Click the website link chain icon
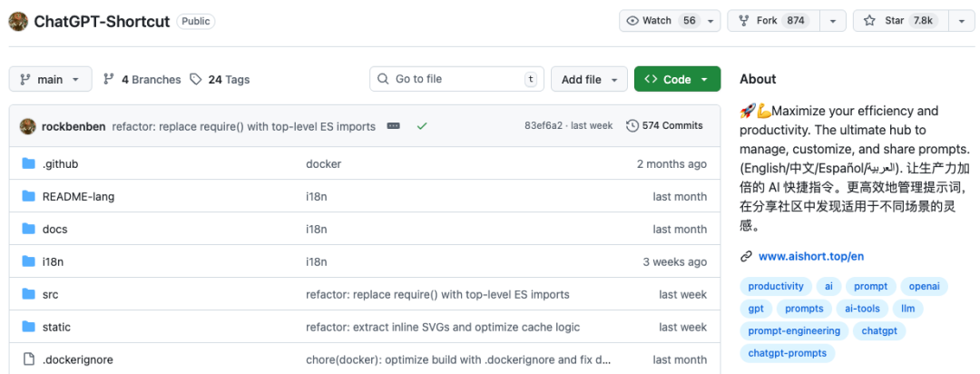980x374 pixels. (746, 256)
